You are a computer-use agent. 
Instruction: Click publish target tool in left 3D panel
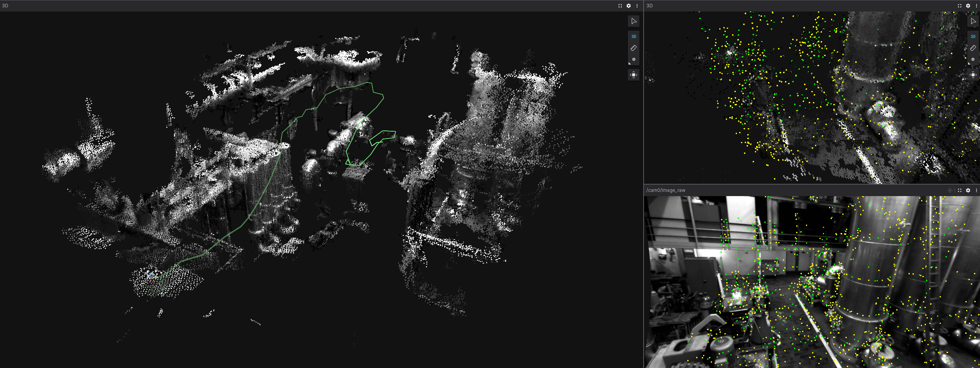coord(634,59)
